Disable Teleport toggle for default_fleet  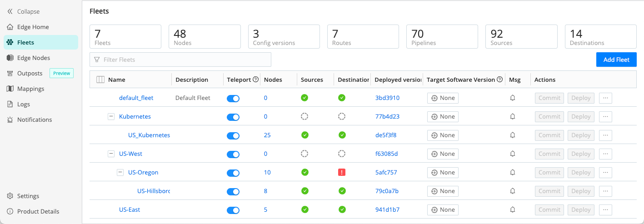tap(233, 99)
